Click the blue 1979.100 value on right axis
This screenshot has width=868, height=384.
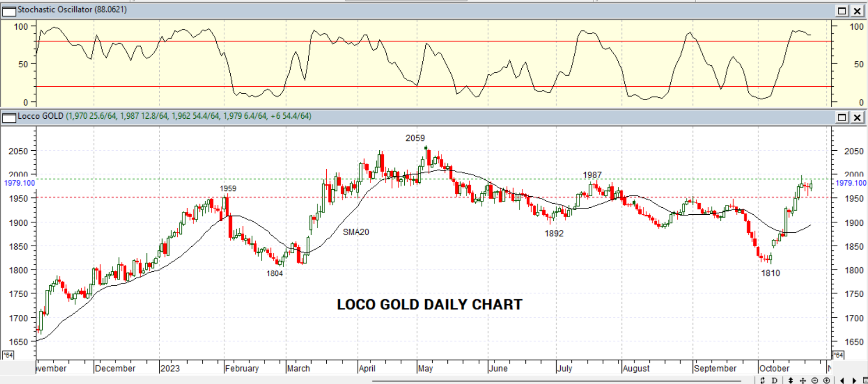(x=851, y=183)
